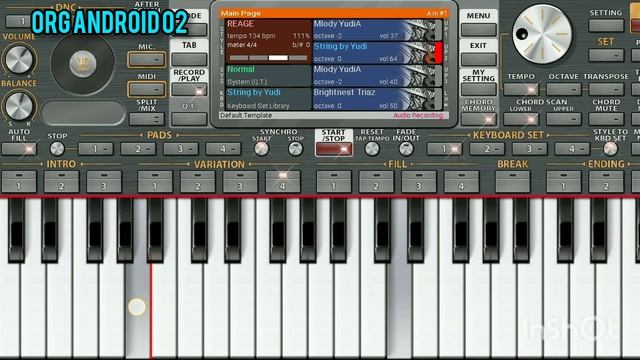The width and height of the screenshot is (640, 360).
Task: Toggle the MIDI button
Action: (x=147, y=89)
